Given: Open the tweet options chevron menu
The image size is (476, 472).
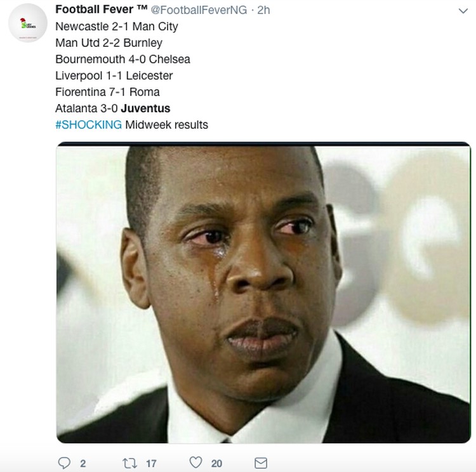Looking at the screenshot, I should tap(463, 11).
